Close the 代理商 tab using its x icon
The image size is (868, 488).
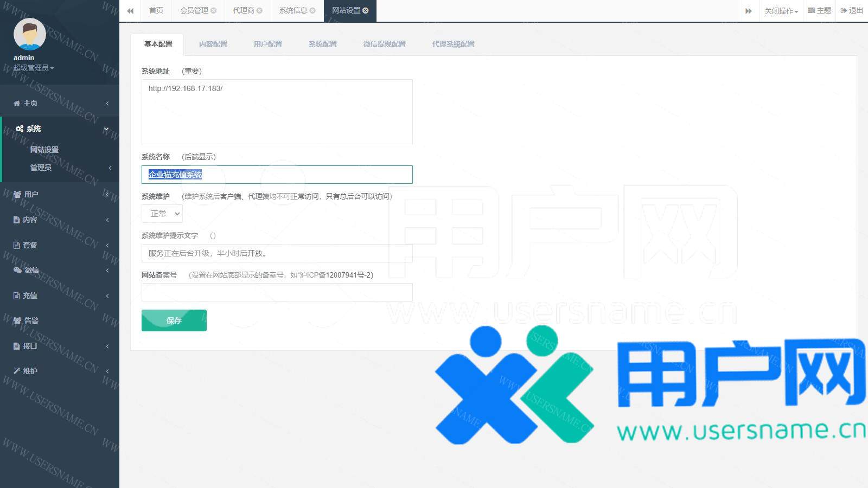point(260,10)
